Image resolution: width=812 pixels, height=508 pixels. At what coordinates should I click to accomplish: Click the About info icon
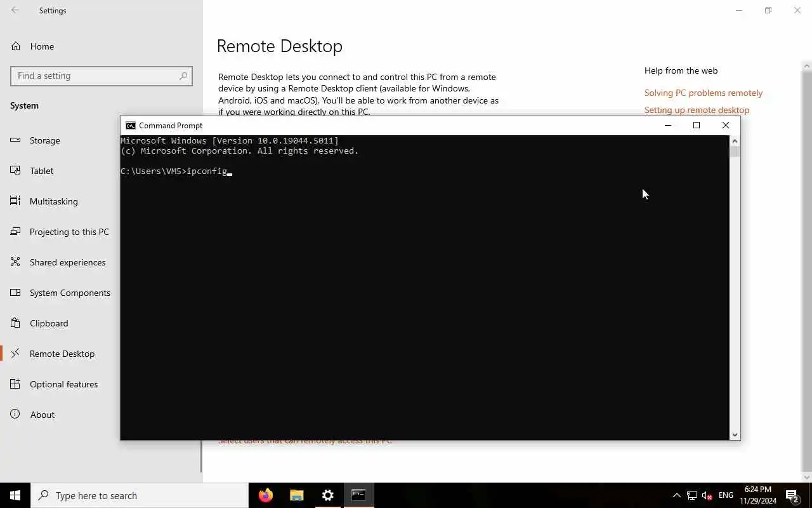(x=15, y=415)
